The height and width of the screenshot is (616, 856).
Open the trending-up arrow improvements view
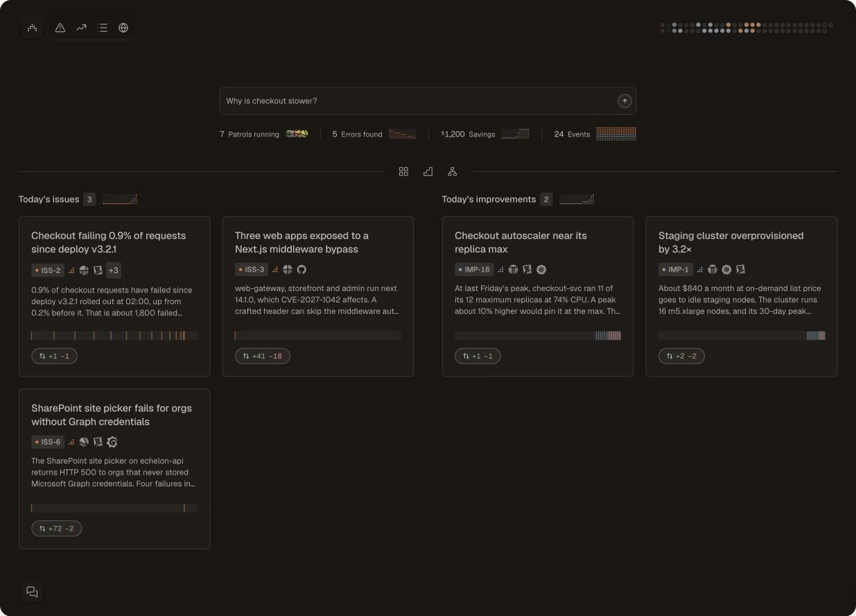point(81,28)
